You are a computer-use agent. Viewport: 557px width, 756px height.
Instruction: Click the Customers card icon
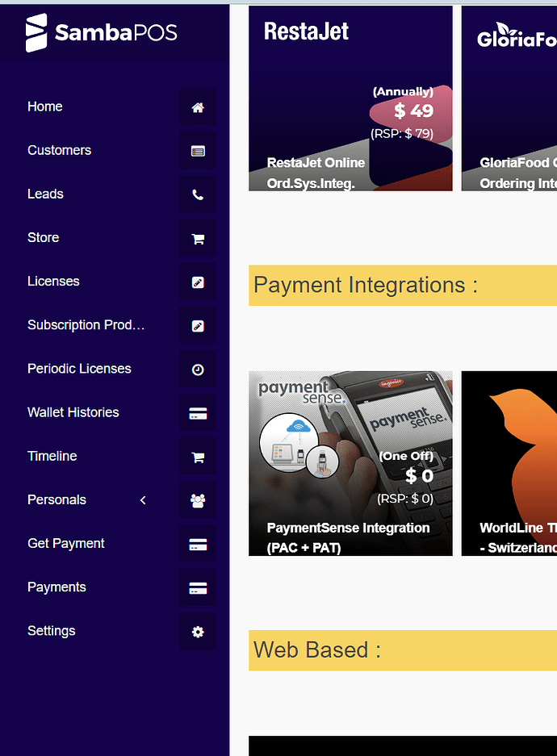coord(198,151)
